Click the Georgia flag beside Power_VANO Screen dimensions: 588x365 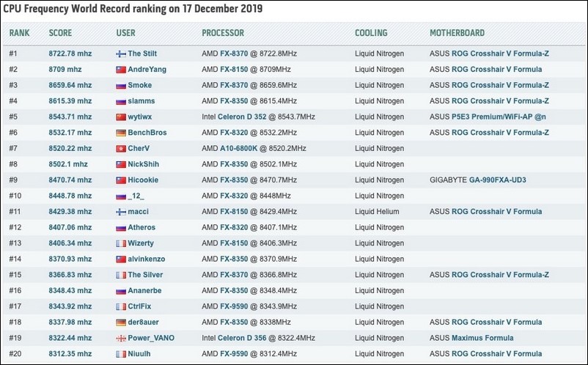121,338
